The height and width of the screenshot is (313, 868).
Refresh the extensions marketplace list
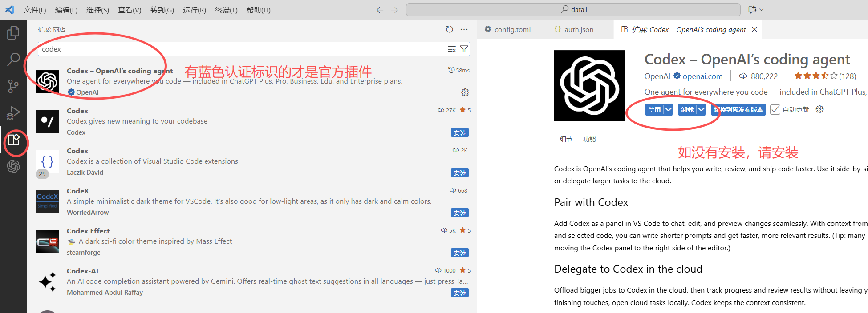[450, 29]
